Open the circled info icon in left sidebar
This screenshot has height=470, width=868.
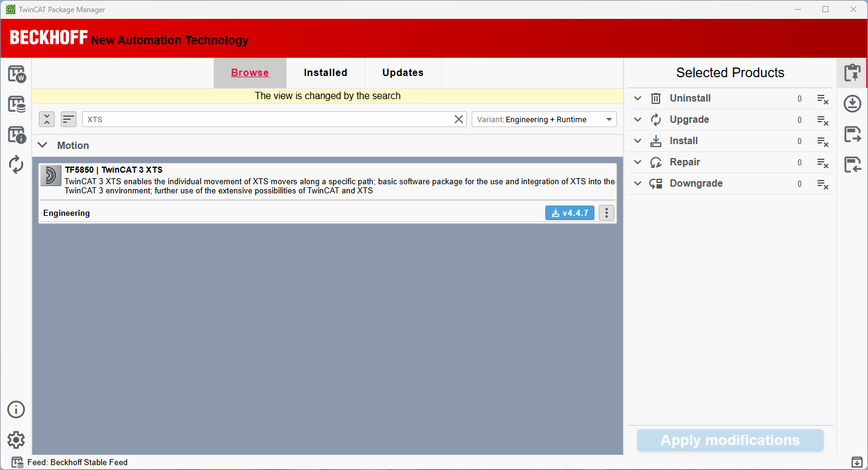16,409
